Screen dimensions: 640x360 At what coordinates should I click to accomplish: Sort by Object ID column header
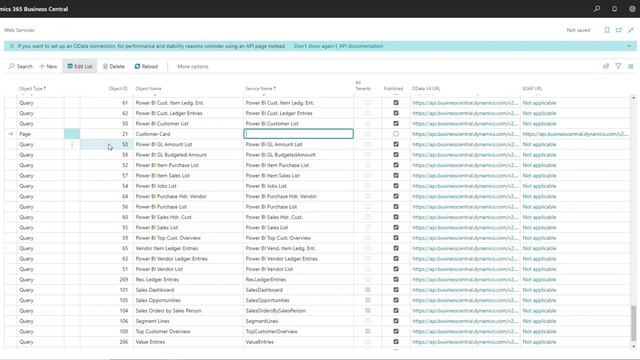coord(118,89)
